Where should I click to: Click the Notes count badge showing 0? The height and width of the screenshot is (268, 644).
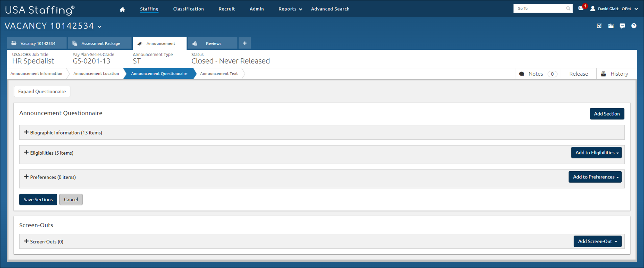pyautogui.click(x=552, y=74)
